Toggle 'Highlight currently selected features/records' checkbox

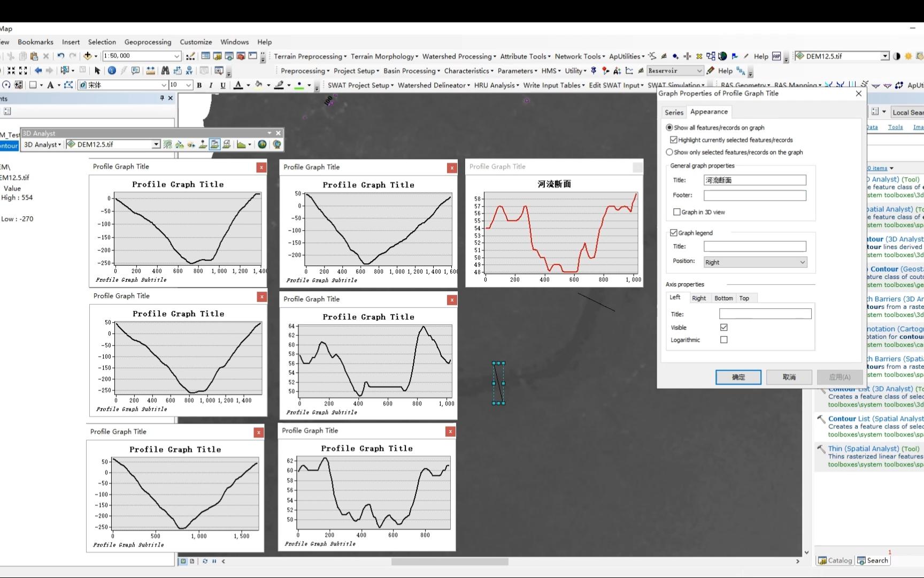pos(674,140)
